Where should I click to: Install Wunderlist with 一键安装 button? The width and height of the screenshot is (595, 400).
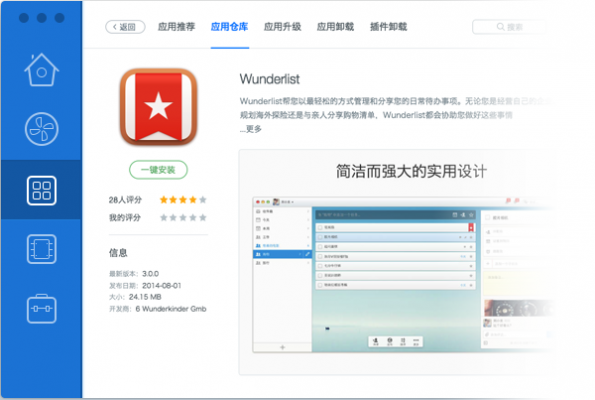(158, 170)
